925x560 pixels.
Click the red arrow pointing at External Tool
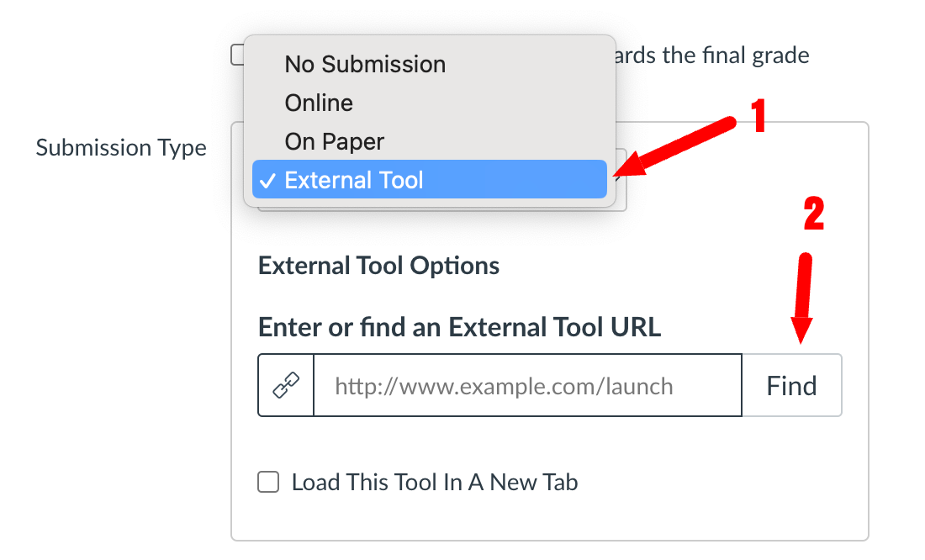pyautogui.click(x=675, y=147)
